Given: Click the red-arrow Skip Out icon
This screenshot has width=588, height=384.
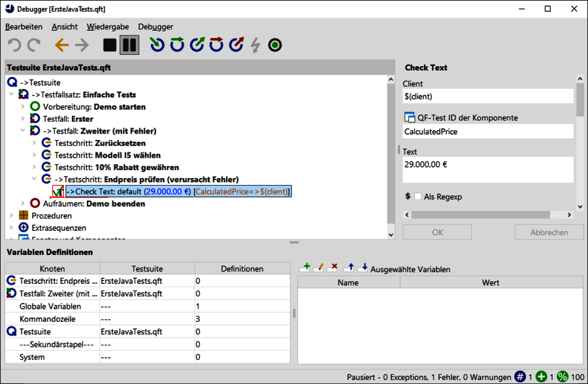Looking at the screenshot, I should (x=237, y=44).
